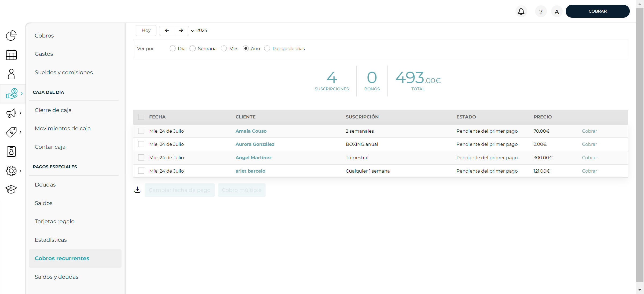Open the calendar grid icon in sidebar

point(11,55)
